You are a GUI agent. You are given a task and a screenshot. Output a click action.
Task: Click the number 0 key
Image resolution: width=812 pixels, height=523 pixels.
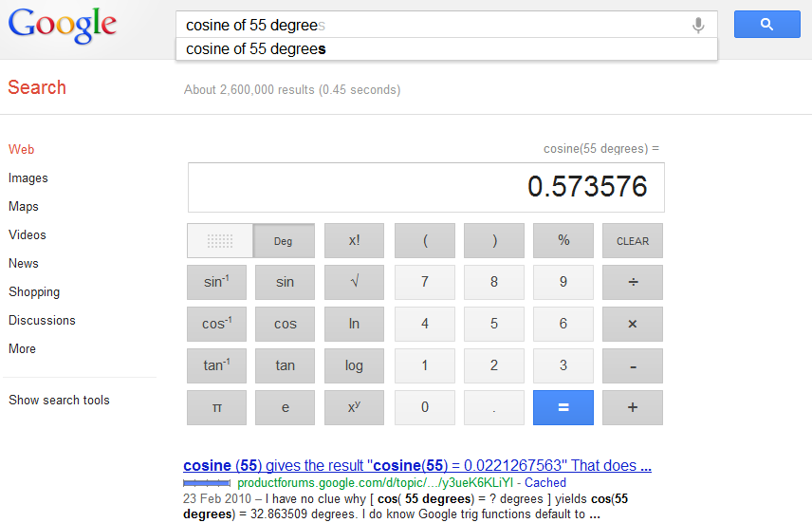coord(425,408)
